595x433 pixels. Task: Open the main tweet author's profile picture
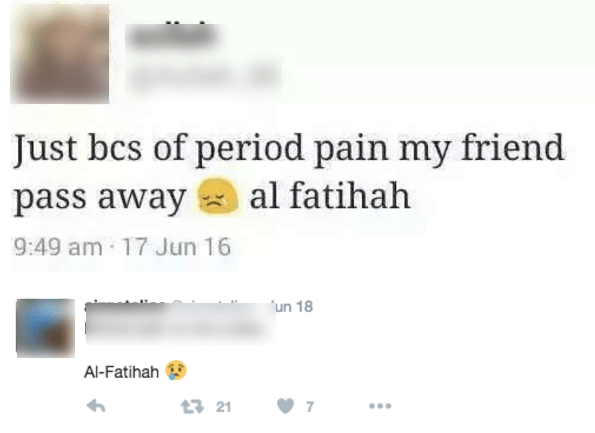tap(60, 54)
